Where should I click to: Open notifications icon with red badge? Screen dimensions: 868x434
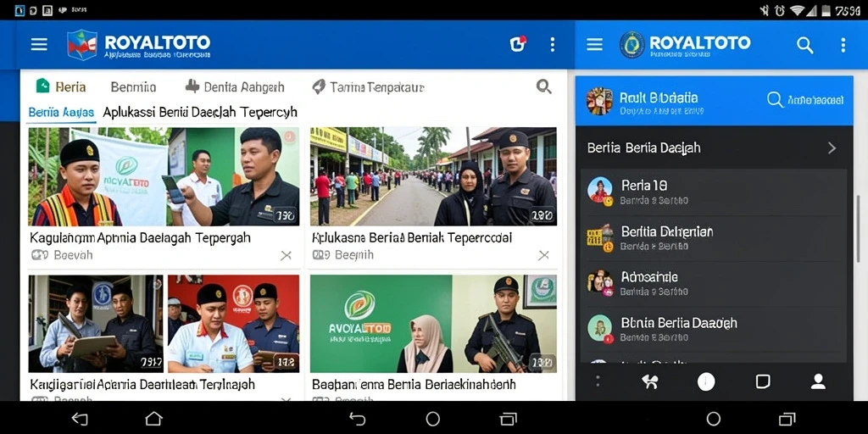pos(518,44)
